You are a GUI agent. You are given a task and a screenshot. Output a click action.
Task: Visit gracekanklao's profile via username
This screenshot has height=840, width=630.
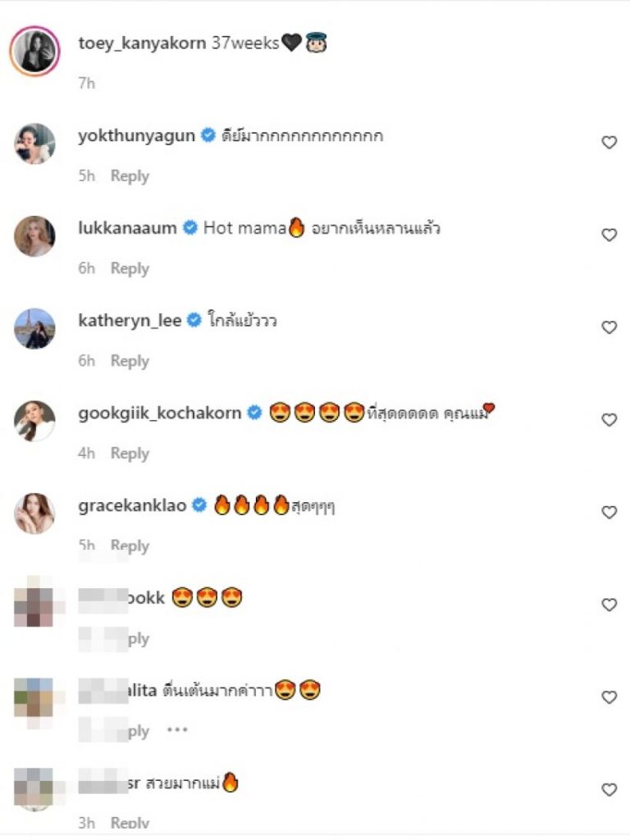click(x=132, y=506)
